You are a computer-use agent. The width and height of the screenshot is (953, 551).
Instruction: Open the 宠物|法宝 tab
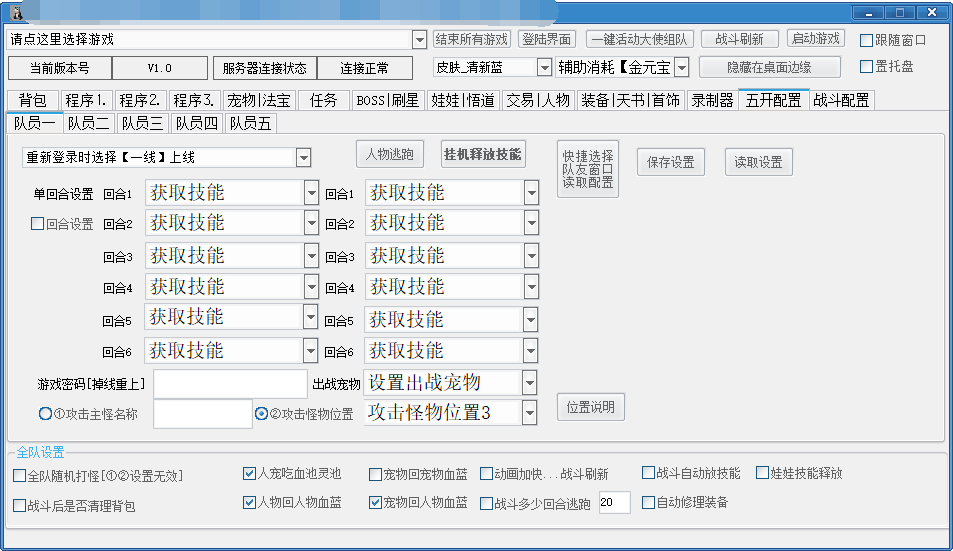(259, 100)
